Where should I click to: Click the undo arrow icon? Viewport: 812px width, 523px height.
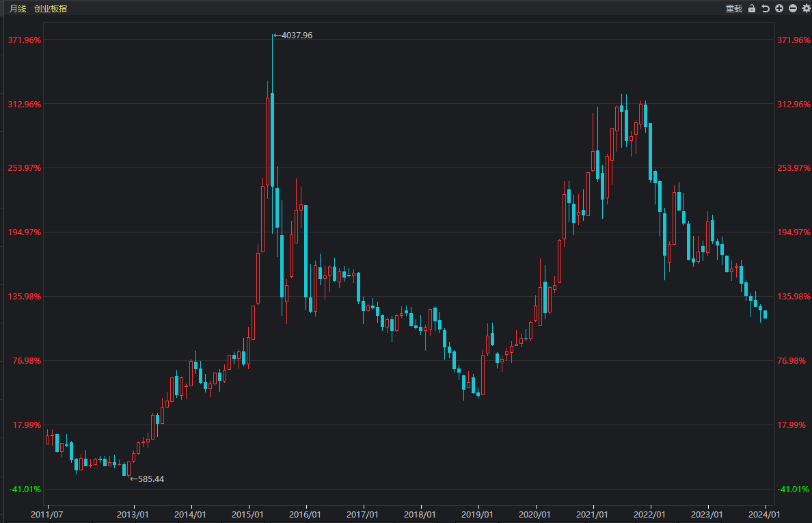point(766,8)
